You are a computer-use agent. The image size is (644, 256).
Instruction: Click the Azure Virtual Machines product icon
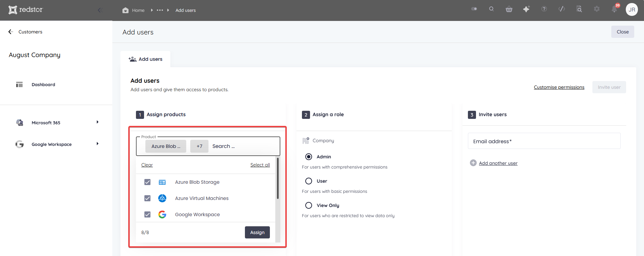click(x=162, y=198)
